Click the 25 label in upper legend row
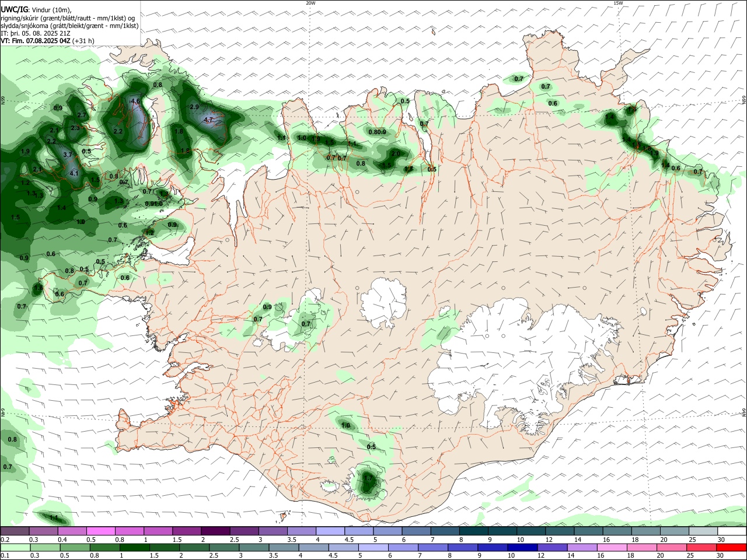747x560 pixels. click(x=692, y=540)
